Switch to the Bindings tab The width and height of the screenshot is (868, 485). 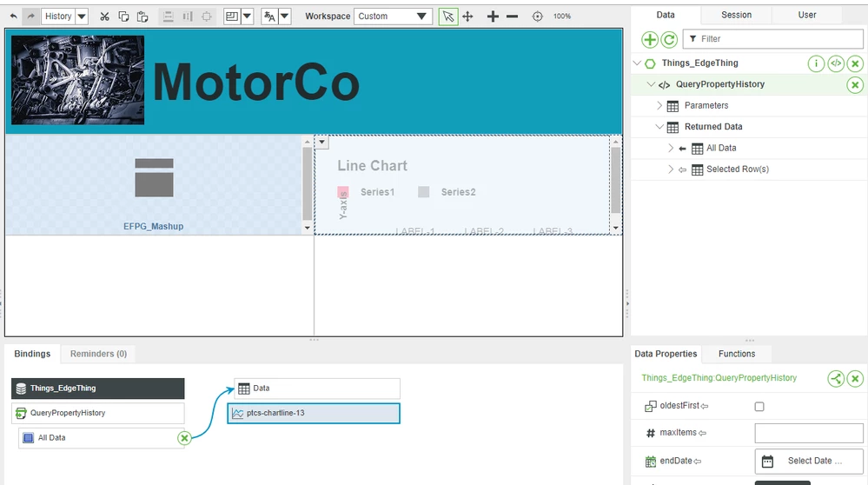coord(32,354)
